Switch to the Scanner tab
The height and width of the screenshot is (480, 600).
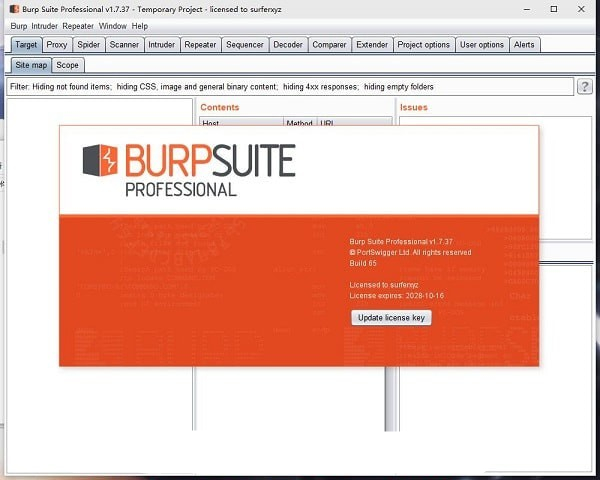(124, 45)
